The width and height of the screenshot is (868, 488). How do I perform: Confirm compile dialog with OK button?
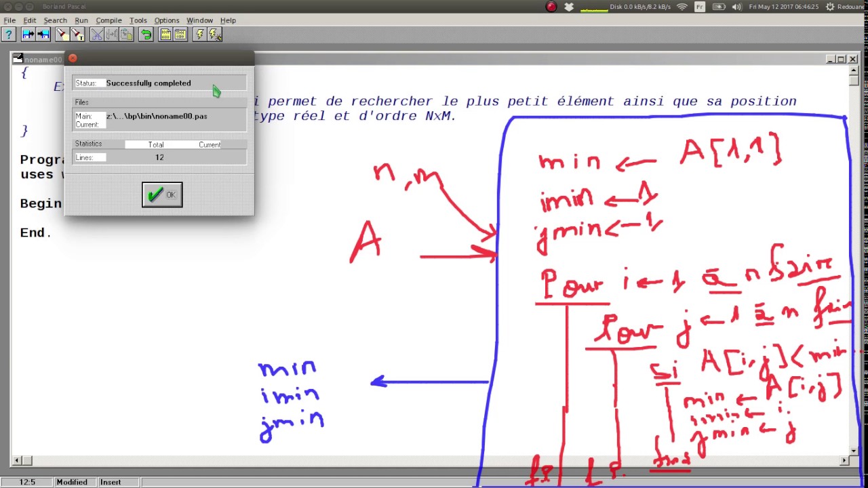click(x=162, y=195)
